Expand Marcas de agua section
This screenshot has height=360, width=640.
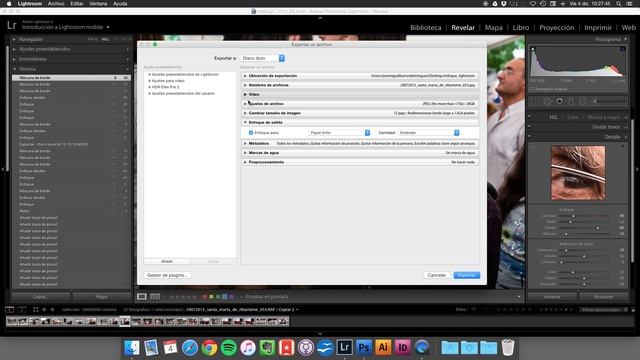click(x=245, y=153)
